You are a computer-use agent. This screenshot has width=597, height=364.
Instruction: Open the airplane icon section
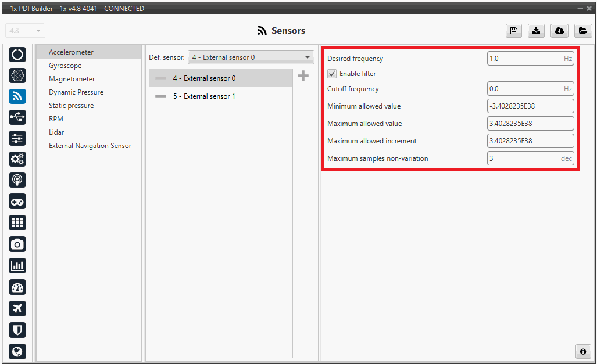(17, 308)
